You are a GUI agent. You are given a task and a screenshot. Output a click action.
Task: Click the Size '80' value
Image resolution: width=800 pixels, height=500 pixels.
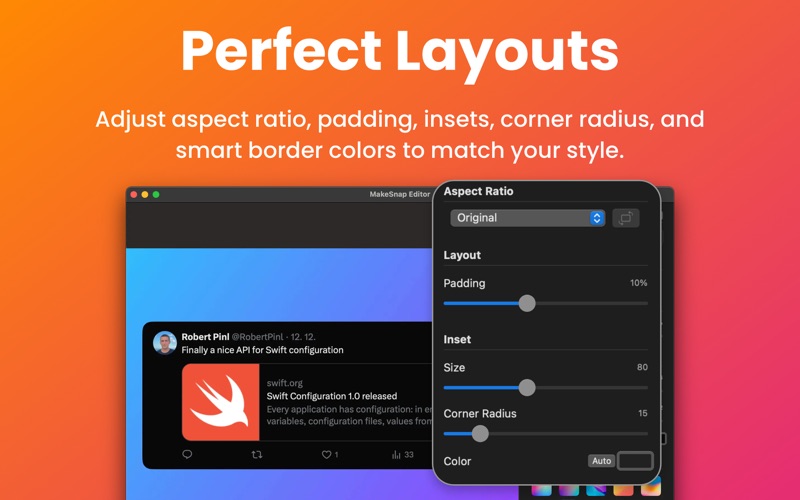point(642,367)
